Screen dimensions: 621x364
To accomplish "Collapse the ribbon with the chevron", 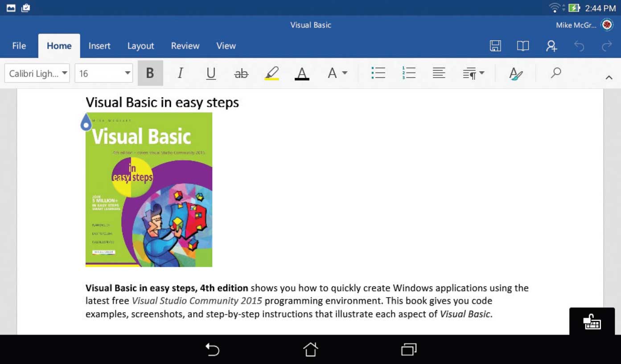I will click(609, 78).
